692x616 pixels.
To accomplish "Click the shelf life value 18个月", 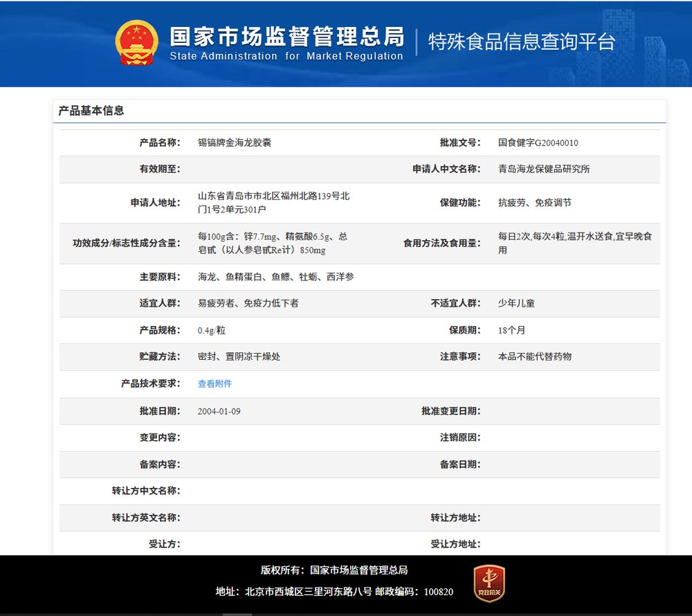I will pos(511,330).
